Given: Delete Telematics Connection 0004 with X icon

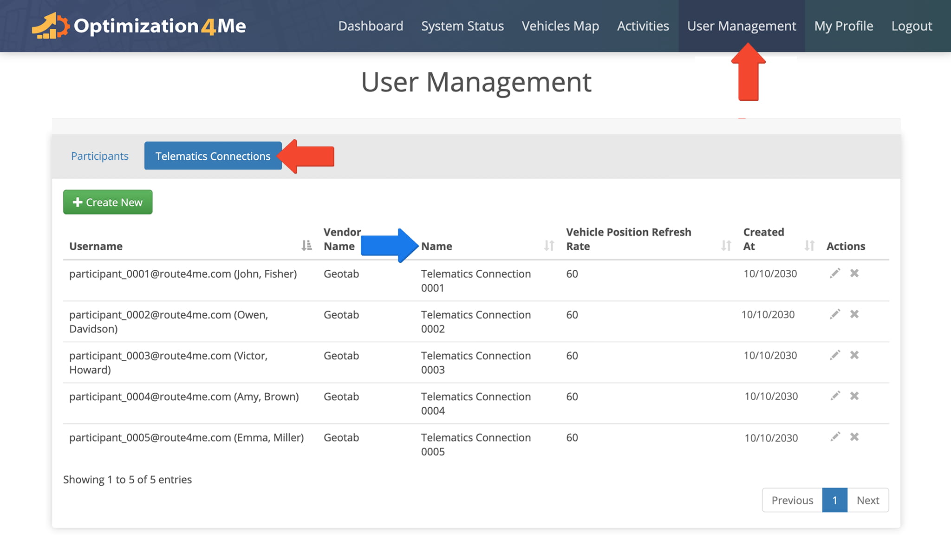Looking at the screenshot, I should (x=854, y=396).
